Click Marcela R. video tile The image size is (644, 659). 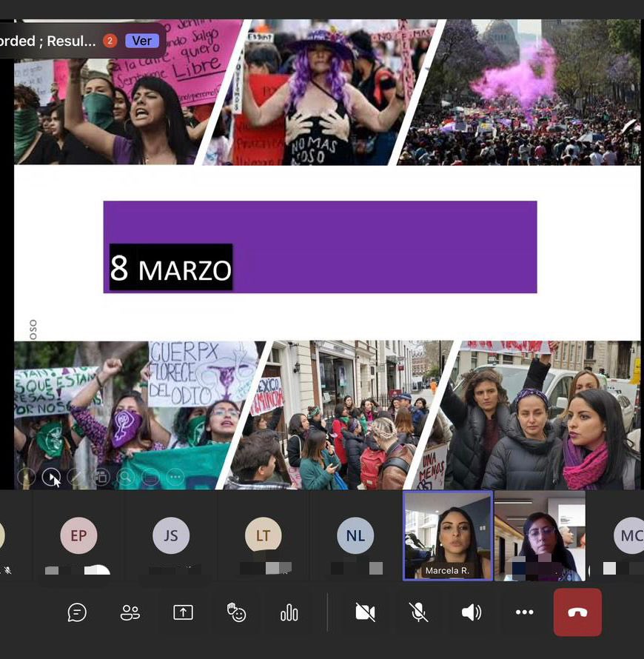tap(448, 536)
